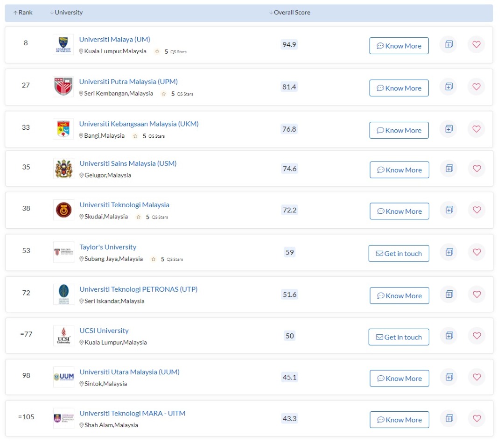The width and height of the screenshot is (504, 443).
Task: Sort by Overall Score column
Action: [x=290, y=13]
